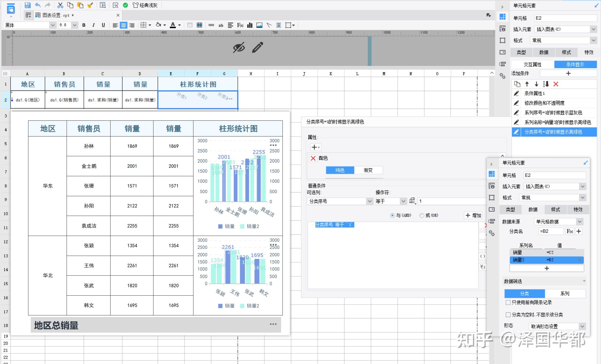This screenshot has width=601, height=364.
Task: Open the font color swatch dropdown
Action: [x=180, y=25]
